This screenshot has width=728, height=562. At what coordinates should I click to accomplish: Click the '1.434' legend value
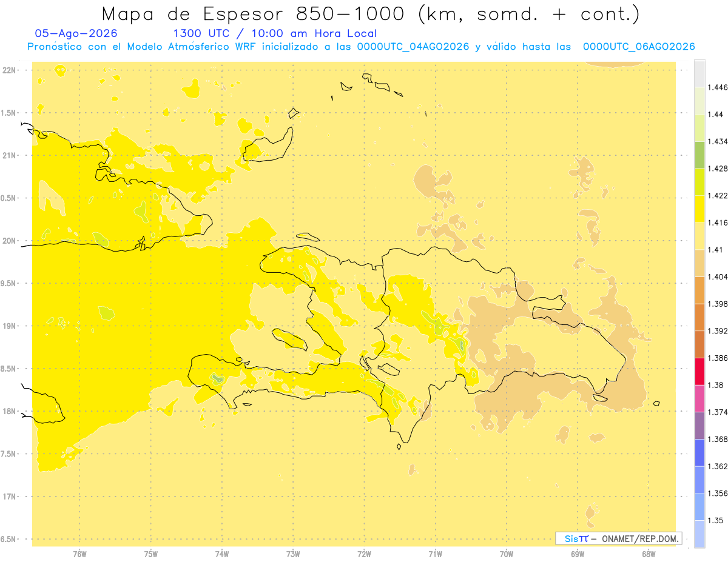click(x=718, y=141)
